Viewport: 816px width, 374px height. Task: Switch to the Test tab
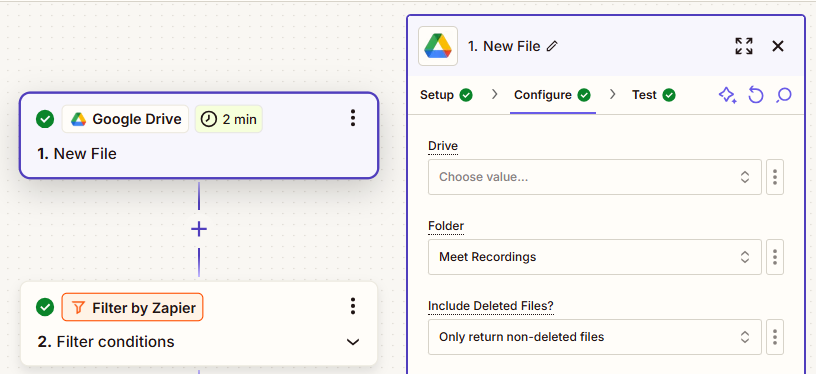click(x=654, y=95)
